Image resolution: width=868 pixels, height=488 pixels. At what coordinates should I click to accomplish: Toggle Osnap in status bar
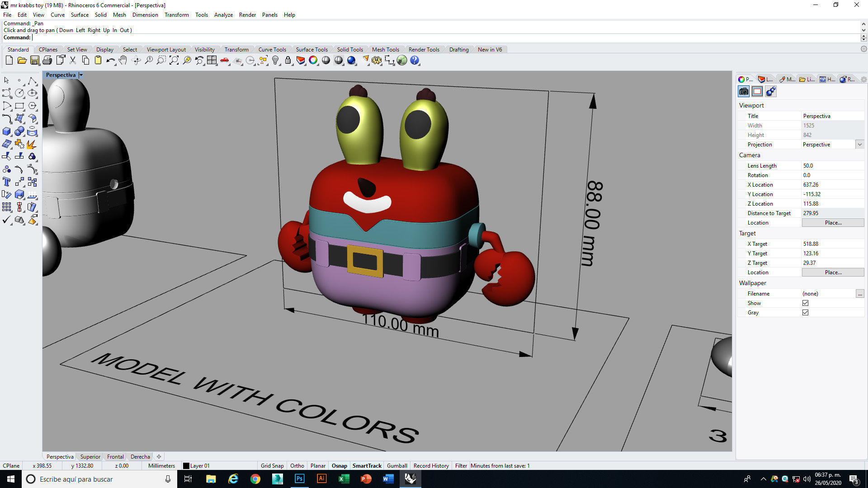point(340,466)
